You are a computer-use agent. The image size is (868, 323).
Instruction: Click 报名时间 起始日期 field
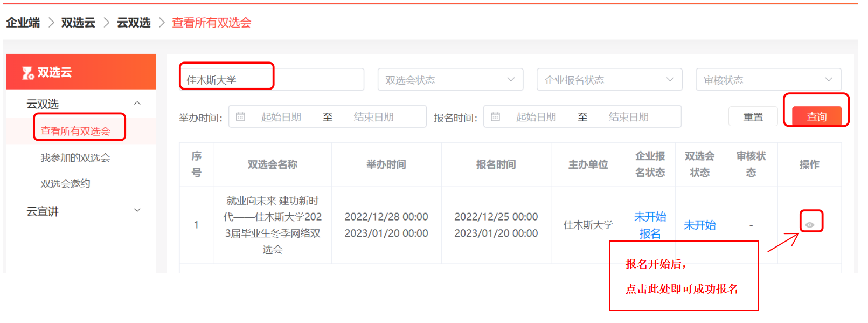click(x=536, y=117)
